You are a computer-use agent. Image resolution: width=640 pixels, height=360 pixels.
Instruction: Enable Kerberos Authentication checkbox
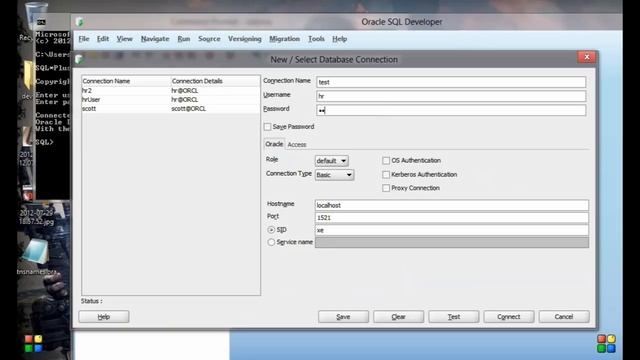(x=386, y=175)
